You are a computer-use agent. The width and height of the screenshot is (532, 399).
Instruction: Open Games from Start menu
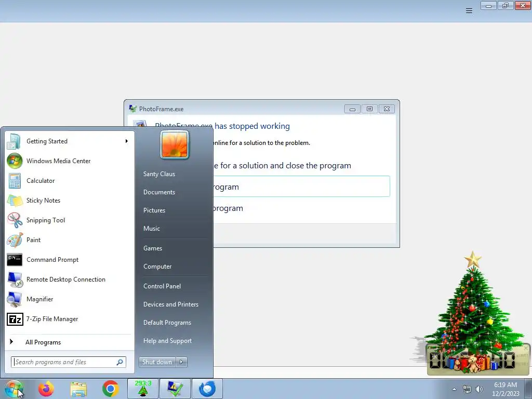coord(153,248)
